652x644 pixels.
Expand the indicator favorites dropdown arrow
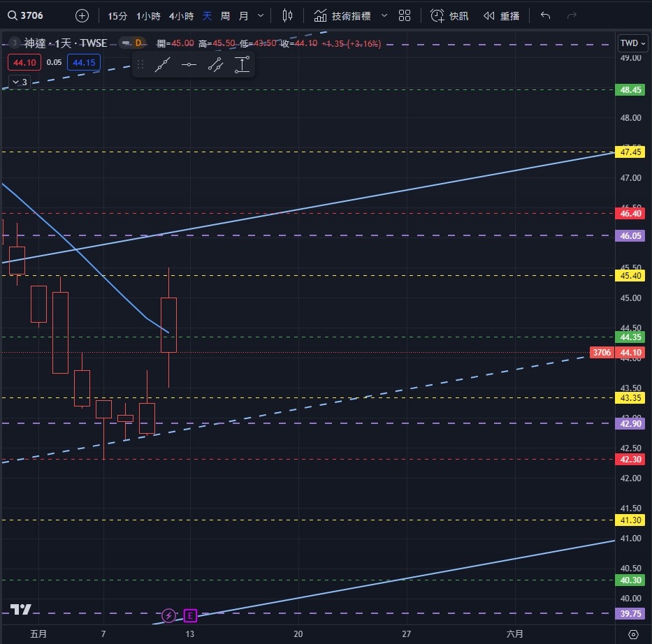click(x=384, y=16)
